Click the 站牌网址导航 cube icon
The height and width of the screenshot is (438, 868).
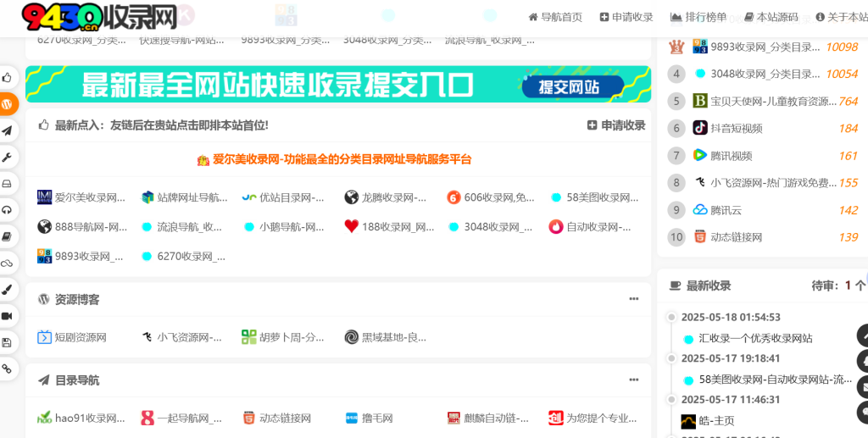(147, 197)
